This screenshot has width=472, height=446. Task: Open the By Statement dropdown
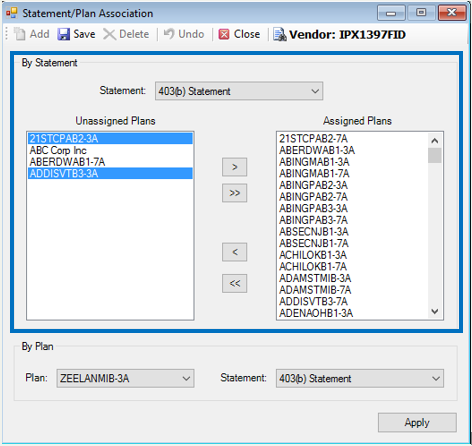[239, 91]
